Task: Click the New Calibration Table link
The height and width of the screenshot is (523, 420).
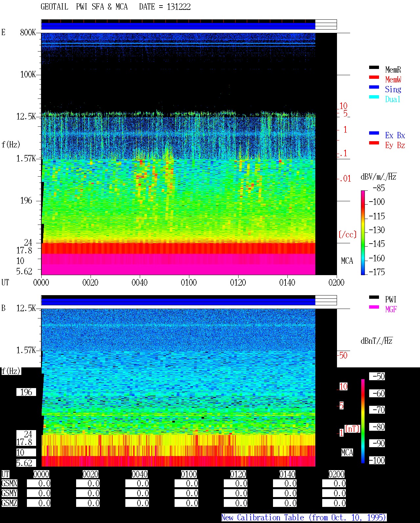Action: pos(304,518)
